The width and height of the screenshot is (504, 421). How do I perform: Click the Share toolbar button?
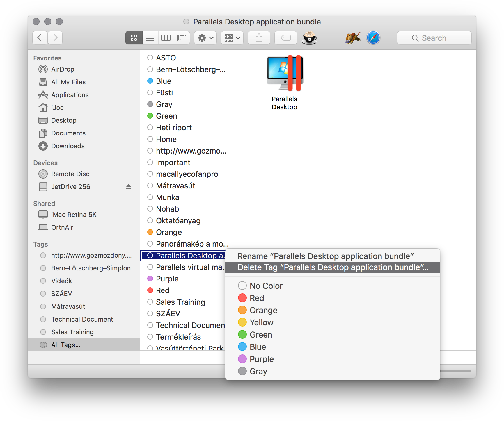[259, 38]
